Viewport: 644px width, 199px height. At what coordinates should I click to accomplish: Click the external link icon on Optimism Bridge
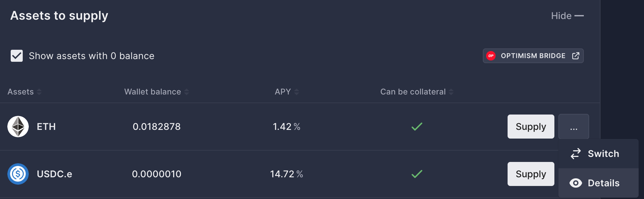[x=575, y=56]
